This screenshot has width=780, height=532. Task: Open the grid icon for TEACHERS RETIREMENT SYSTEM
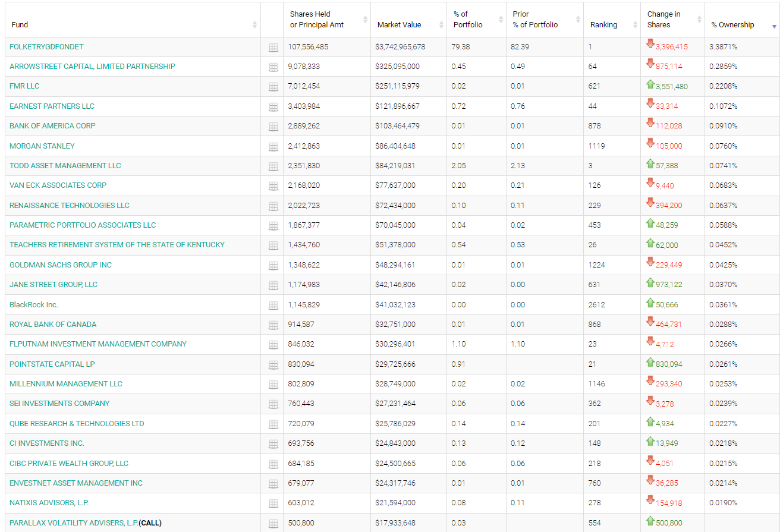point(273,245)
